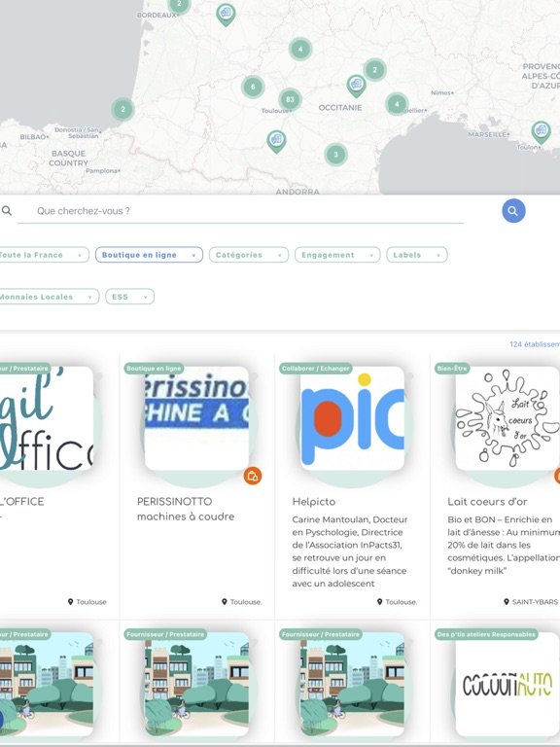Open the cluster marker 4 north of Toulouse
Image resolution: width=560 pixels, height=747 pixels.
[300, 49]
